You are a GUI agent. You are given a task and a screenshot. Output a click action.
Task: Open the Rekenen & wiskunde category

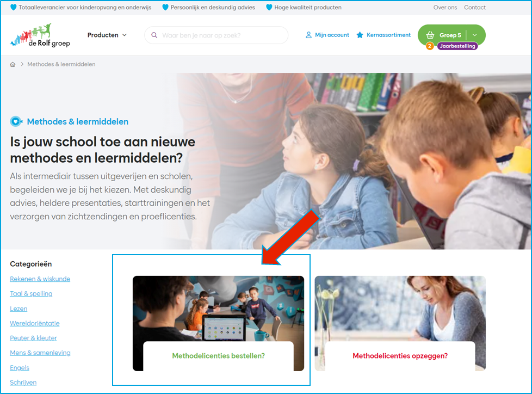click(40, 279)
